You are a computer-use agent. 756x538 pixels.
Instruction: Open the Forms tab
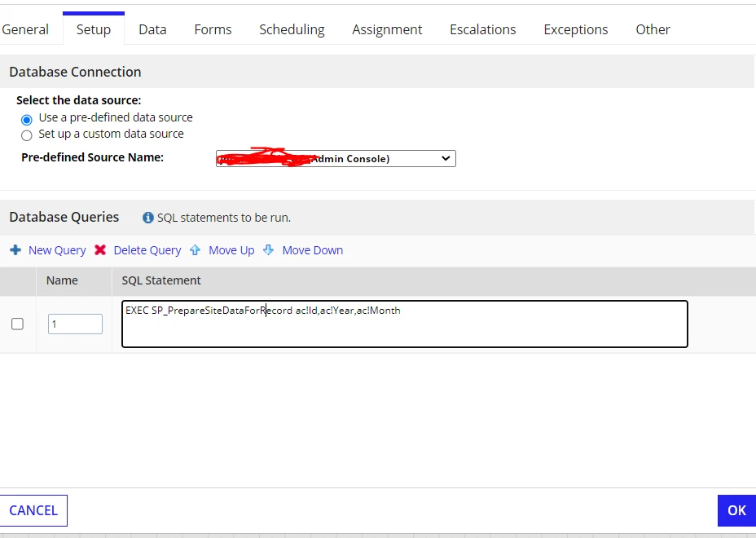coord(213,29)
